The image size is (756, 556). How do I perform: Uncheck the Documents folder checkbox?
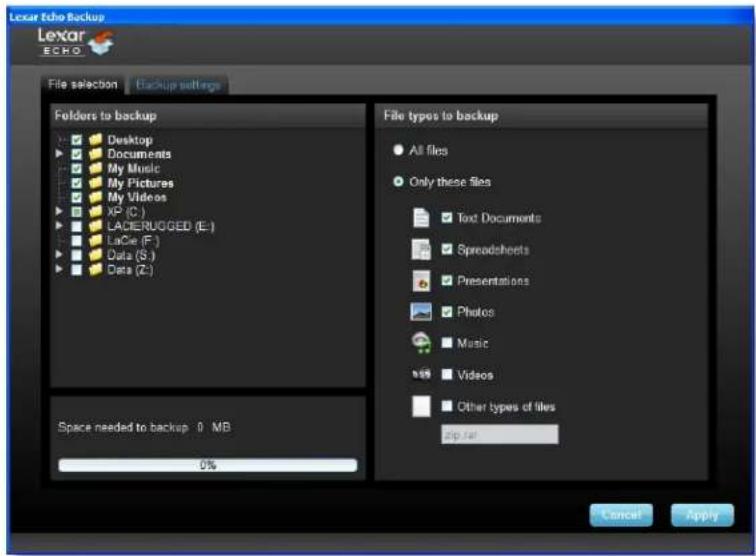(76, 154)
